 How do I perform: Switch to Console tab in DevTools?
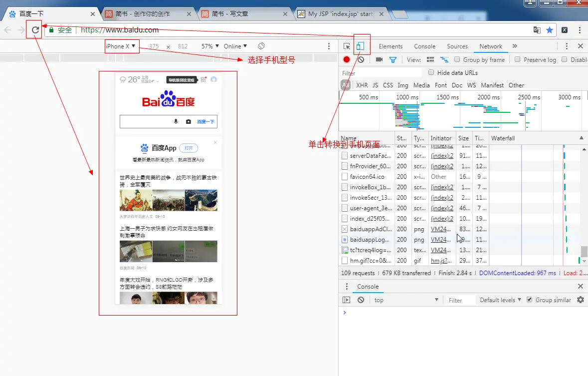point(424,46)
